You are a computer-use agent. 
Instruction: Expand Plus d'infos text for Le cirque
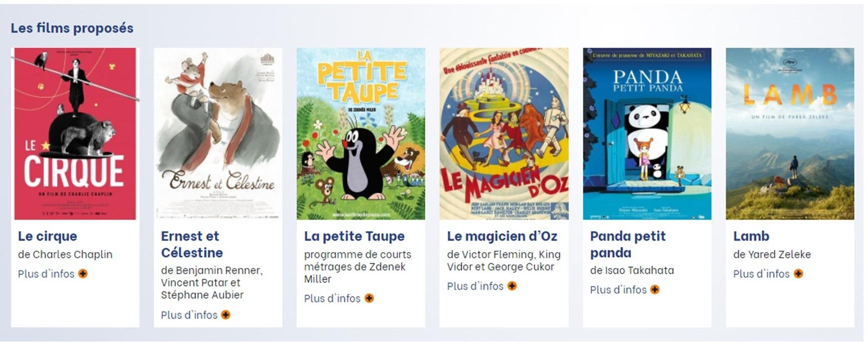point(46,274)
